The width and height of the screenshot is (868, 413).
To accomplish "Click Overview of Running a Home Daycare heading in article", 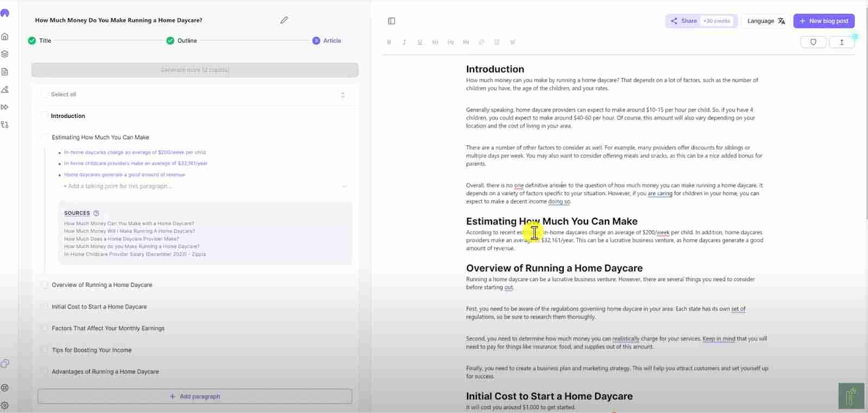I will point(554,268).
